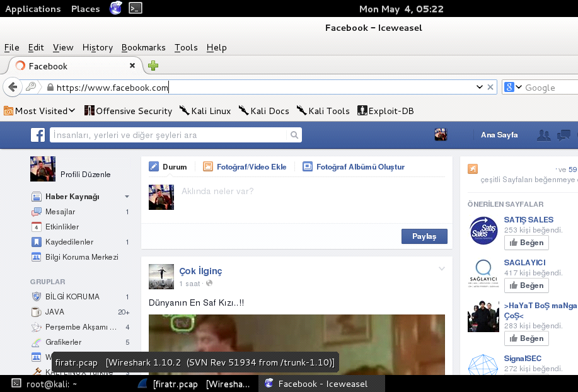Screen dimensions: 578x392
Task: Select the Facebook browser tab
Action: [x=75, y=66]
